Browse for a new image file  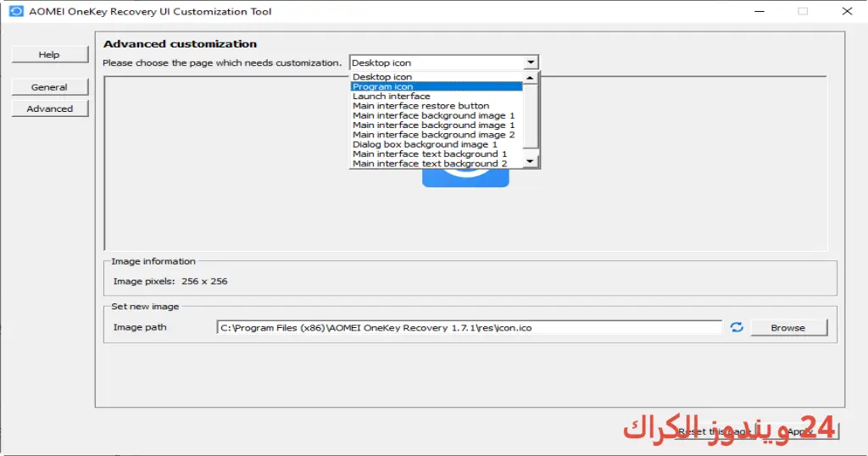[x=788, y=328]
